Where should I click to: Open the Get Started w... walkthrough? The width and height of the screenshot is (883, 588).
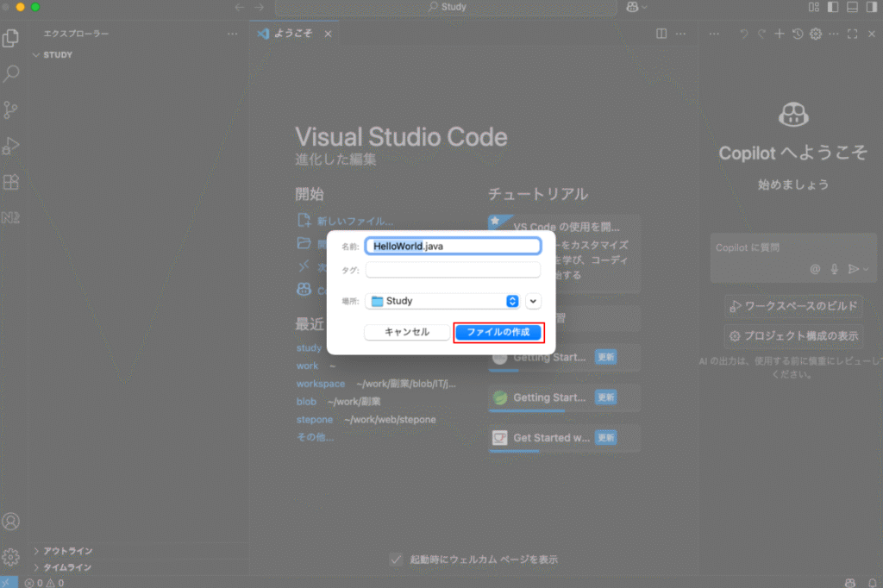(564, 438)
